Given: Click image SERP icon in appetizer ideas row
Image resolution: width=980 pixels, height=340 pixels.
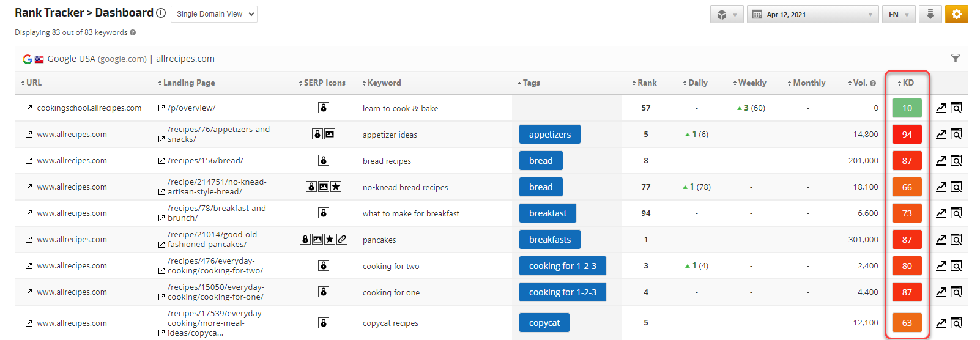Looking at the screenshot, I should pos(330,134).
